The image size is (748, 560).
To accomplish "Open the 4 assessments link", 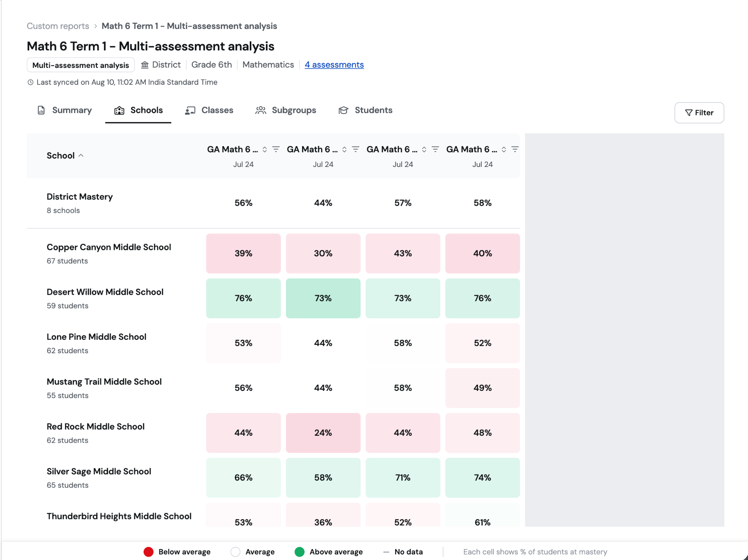I will 334,65.
